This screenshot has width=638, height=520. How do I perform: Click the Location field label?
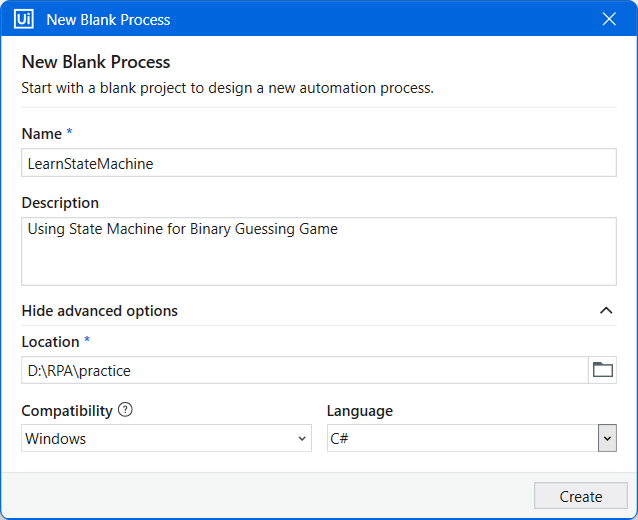(x=50, y=342)
